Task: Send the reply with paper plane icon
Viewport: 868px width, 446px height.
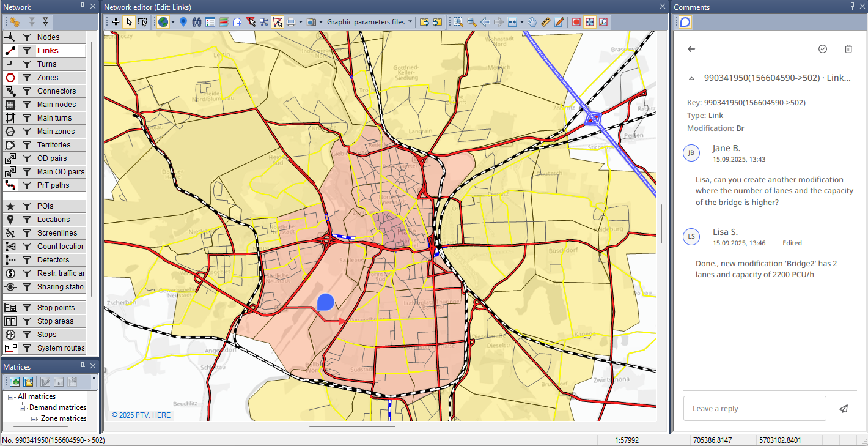Action: pos(844,409)
